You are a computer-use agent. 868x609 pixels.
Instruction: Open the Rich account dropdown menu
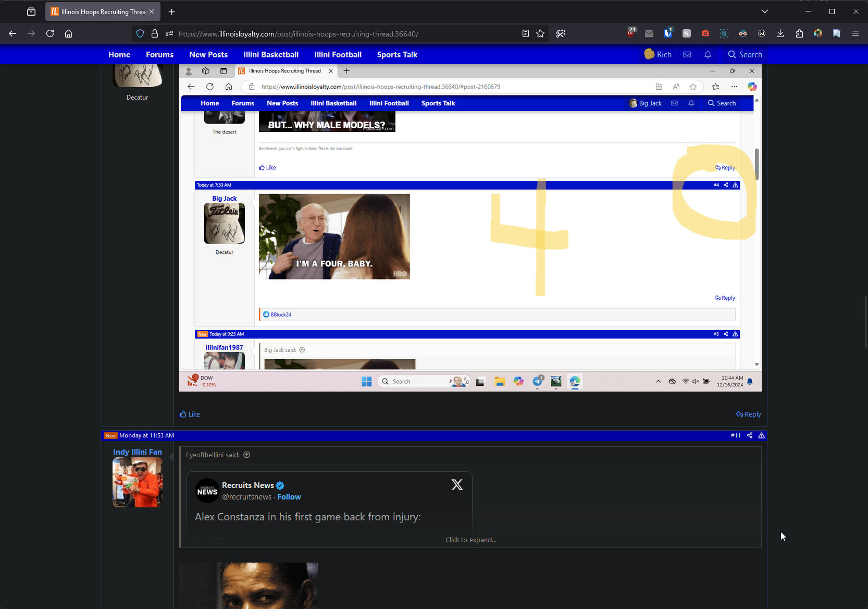click(x=658, y=54)
